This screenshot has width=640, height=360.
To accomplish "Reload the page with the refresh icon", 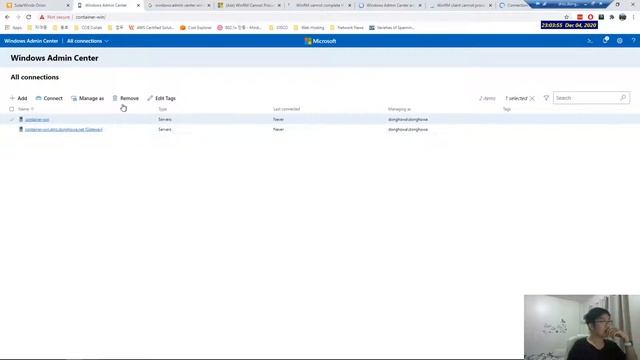I will [29, 17].
